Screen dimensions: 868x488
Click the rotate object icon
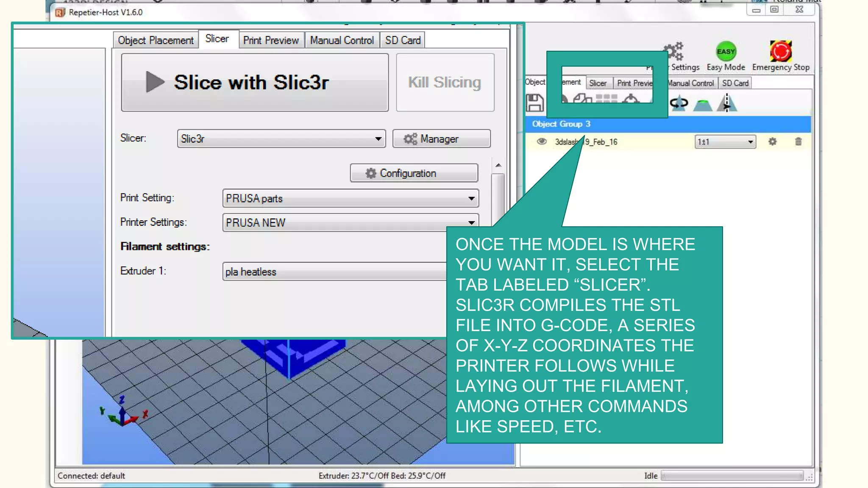coord(679,103)
